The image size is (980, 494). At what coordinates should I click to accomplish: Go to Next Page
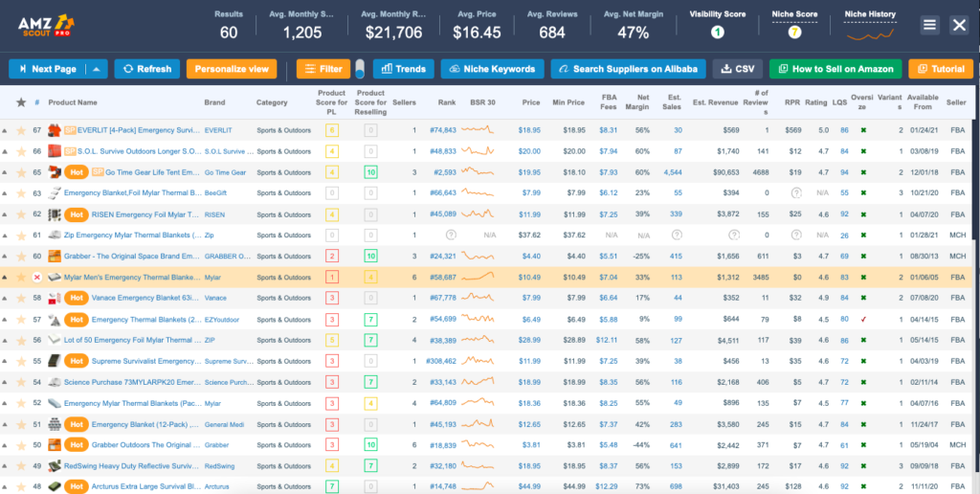click(47, 69)
